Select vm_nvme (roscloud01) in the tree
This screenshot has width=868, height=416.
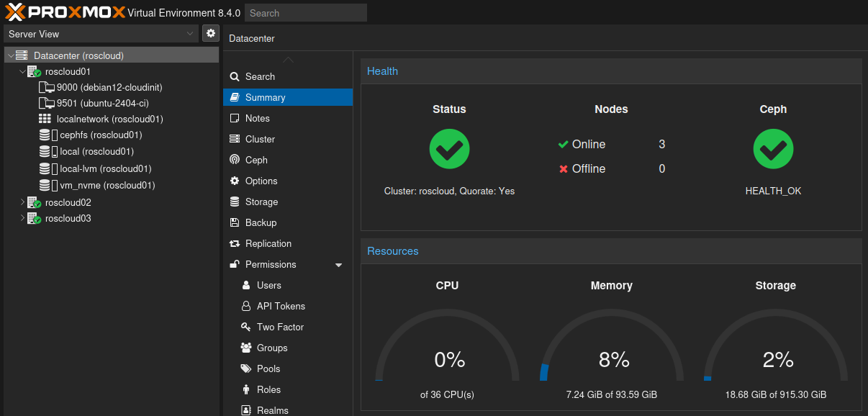click(107, 185)
